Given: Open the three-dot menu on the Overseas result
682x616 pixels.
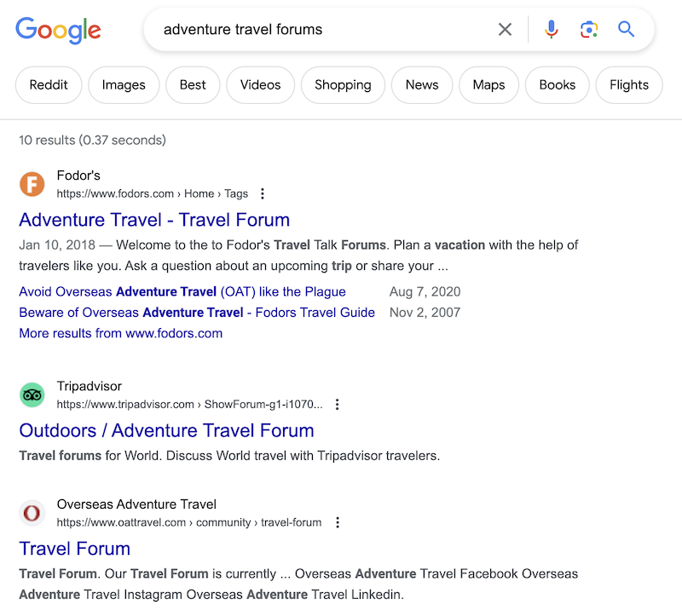Looking at the screenshot, I should (x=338, y=522).
